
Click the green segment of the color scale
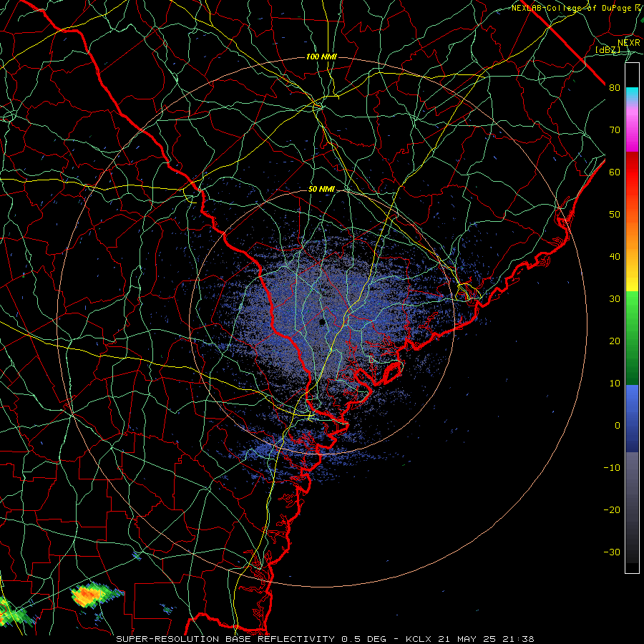[x=632, y=338]
